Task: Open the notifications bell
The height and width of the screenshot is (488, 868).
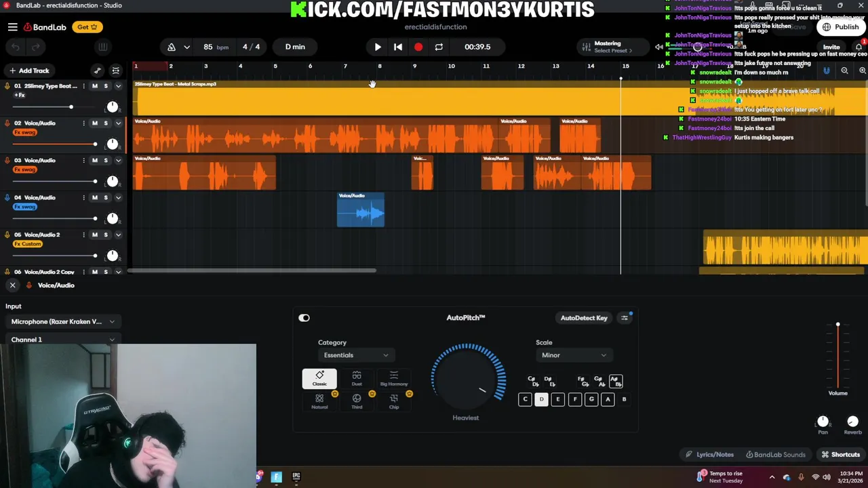Action: coord(859,47)
